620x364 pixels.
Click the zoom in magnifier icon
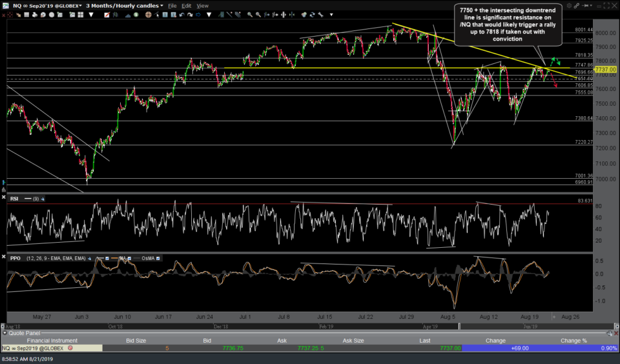250,15
